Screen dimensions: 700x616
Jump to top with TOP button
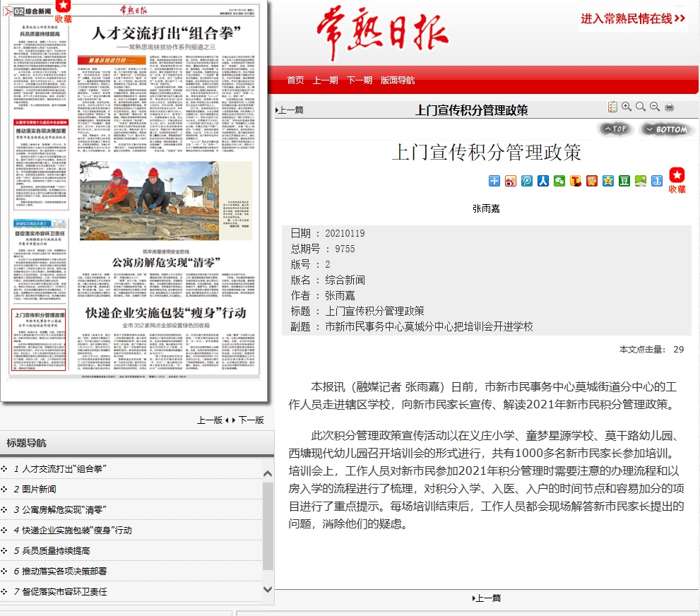(x=615, y=129)
